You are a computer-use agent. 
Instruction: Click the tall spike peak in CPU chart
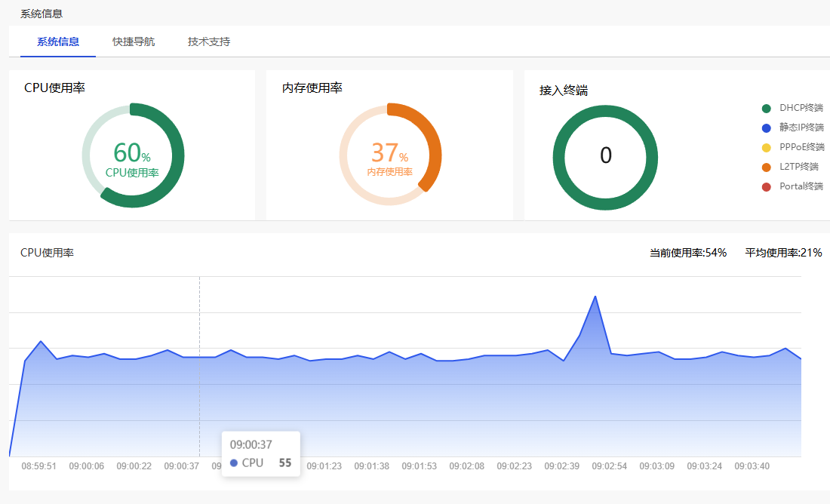point(595,297)
